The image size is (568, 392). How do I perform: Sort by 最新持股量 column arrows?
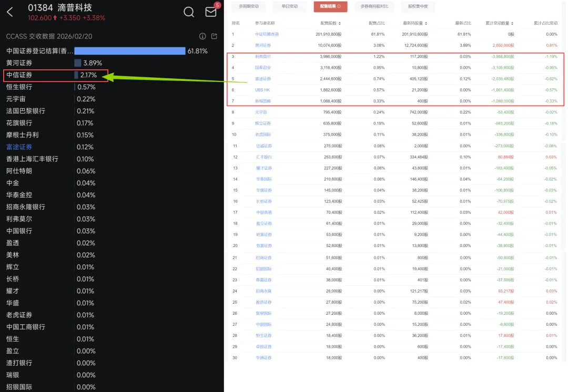tap(426, 23)
